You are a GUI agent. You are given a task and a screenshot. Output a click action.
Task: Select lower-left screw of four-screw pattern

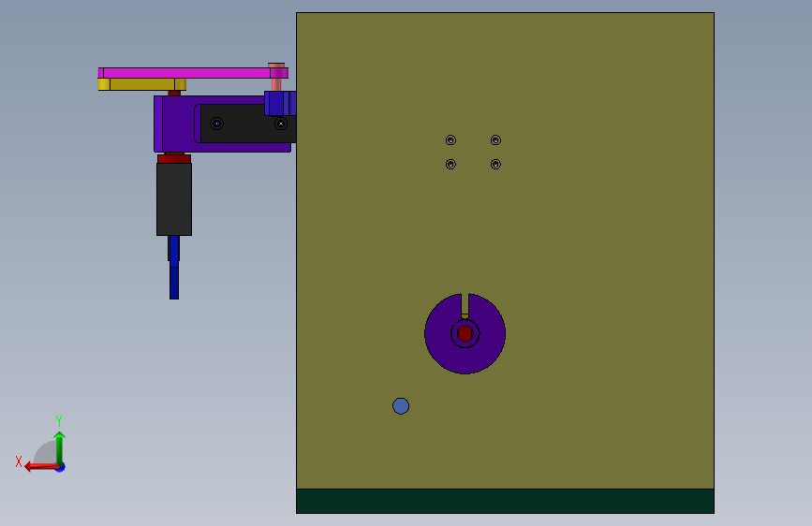[x=450, y=164]
